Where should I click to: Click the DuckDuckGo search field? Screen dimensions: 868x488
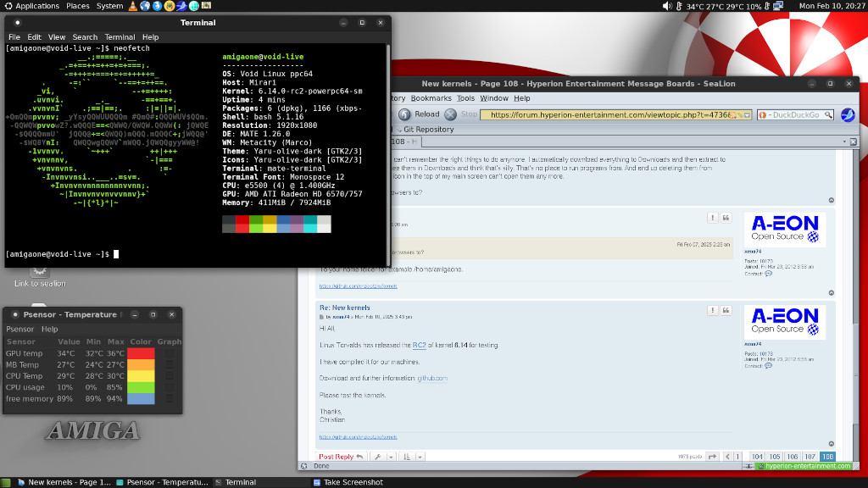[x=796, y=115]
